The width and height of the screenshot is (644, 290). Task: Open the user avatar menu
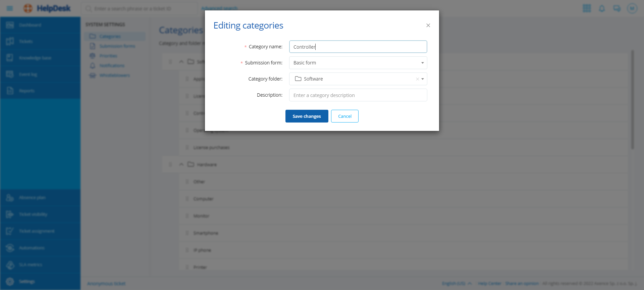[x=632, y=8]
